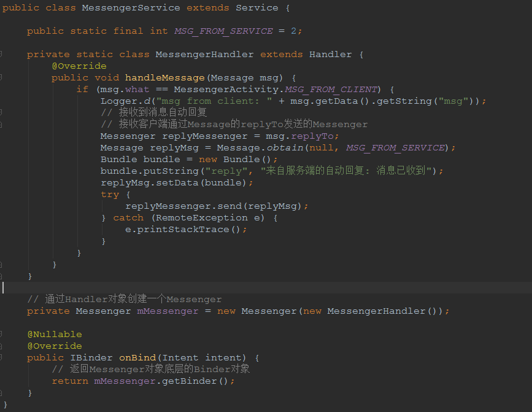Click the 'Intent intent' parameter
Image resolution: width=532 pixels, height=412 pixels.
(201, 358)
